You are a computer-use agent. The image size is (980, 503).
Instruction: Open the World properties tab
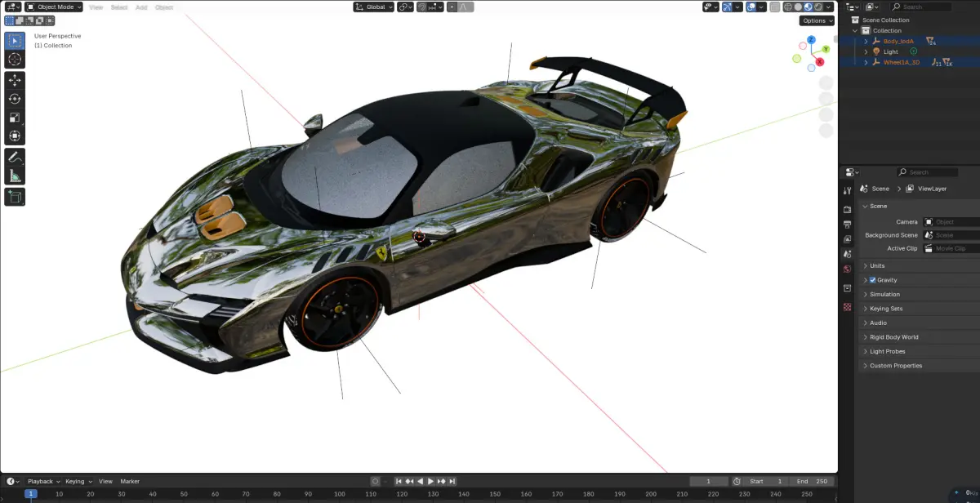[847, 269]
